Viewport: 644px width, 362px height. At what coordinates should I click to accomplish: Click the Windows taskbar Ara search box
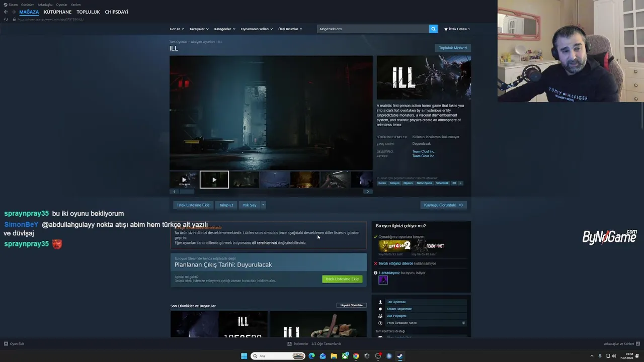[278, 356]
